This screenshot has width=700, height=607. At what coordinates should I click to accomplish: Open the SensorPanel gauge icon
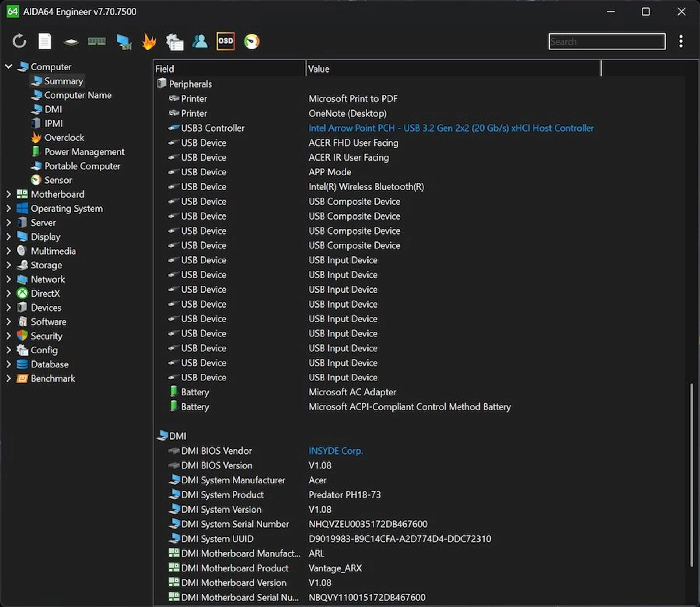point(252,41)
